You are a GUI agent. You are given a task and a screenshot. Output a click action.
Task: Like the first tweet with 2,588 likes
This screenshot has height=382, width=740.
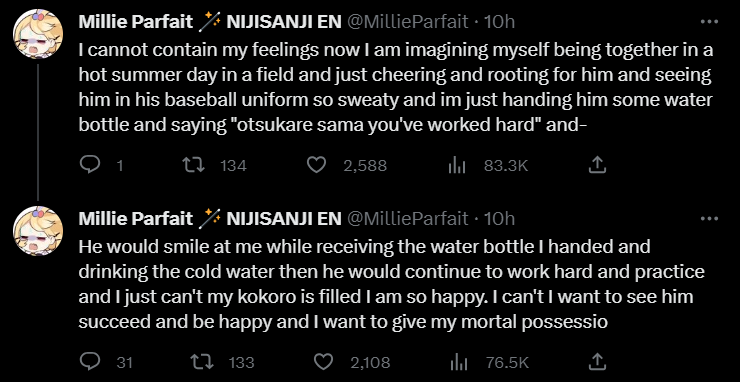(317, 165)
